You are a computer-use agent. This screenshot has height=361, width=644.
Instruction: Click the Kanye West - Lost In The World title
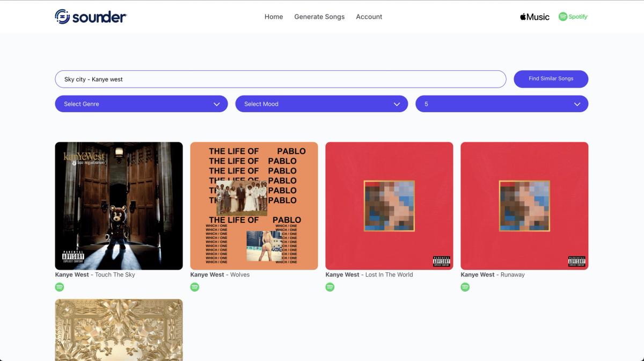point(369,275)
